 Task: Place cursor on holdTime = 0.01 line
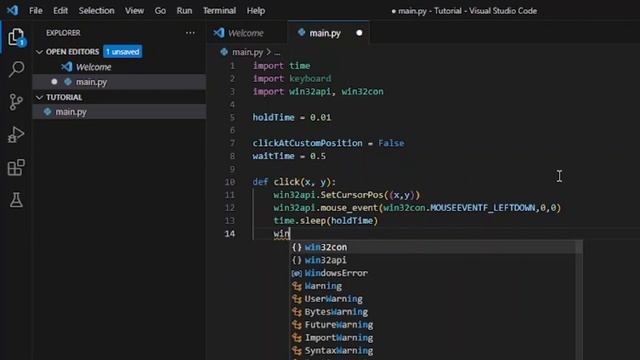click(292, 118)
